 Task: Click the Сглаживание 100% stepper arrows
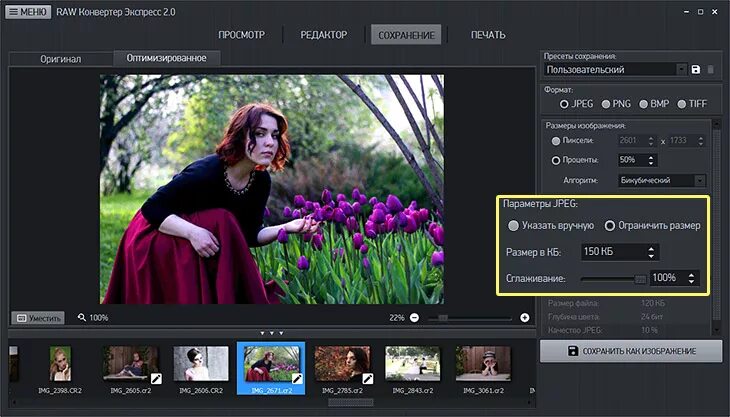[691, 278]
